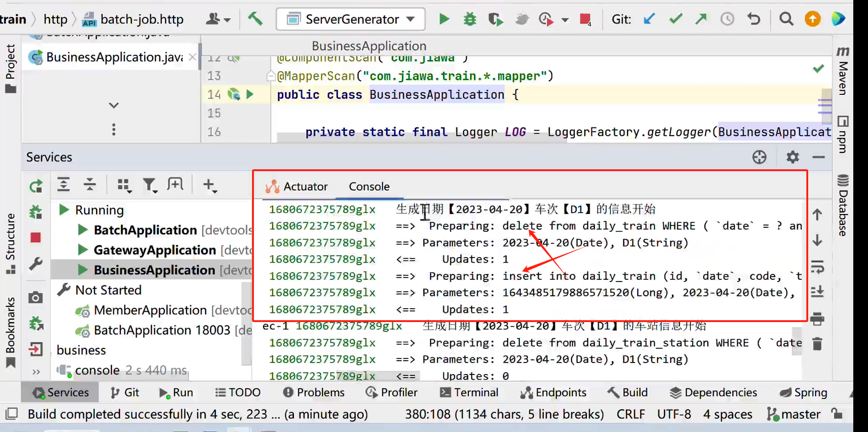Open Group By options in Services toolbar
The image size is (868, 432).
[124, 185]
